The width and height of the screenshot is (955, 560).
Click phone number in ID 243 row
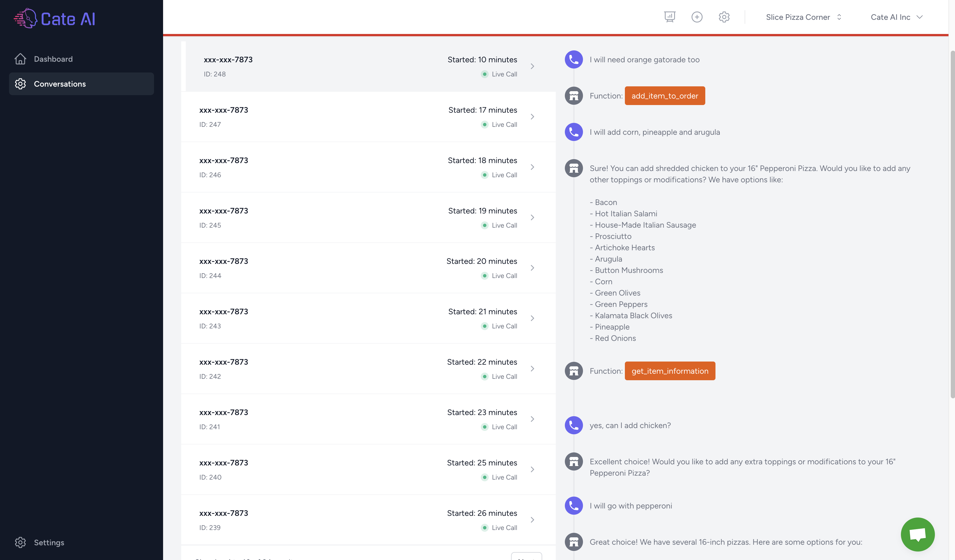coord(224,311)
